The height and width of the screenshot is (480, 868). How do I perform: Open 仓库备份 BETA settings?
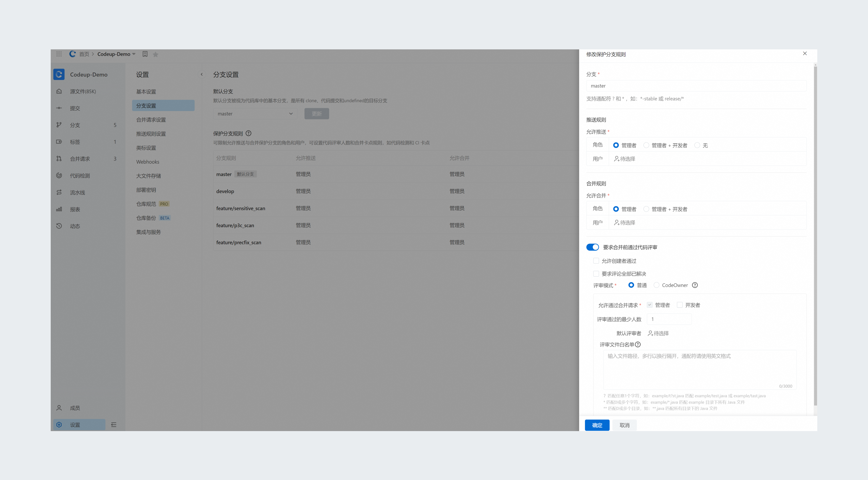[x=163, y=218]
